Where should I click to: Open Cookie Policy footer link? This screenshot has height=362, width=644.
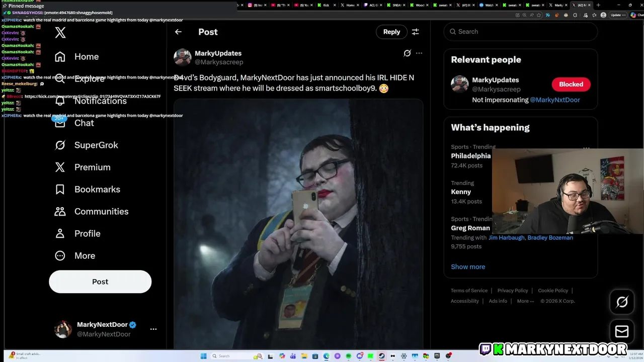(x=553, y=291)
